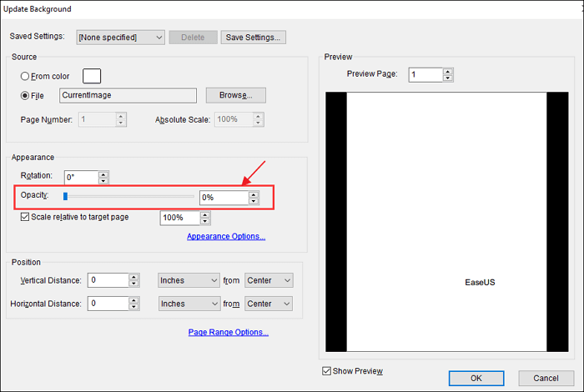The width and height of the screenshot is (584, 392).
Task: Increase Vertical Distance with up arrow
Action: pos(133,277)
